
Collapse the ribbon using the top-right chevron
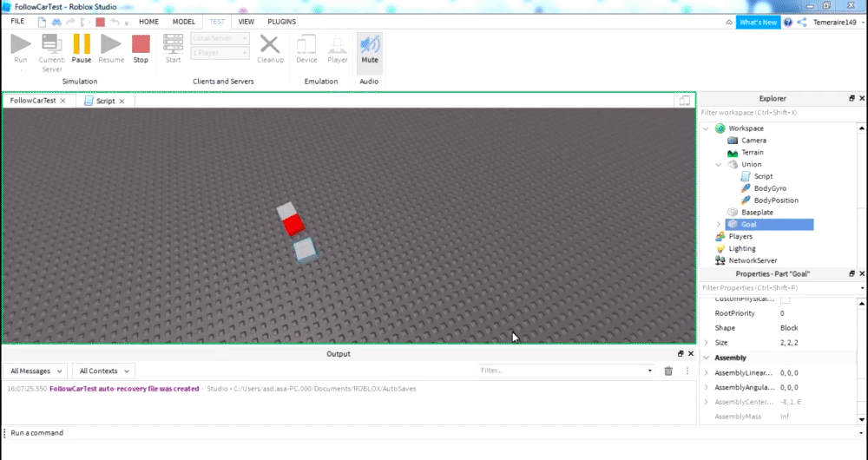pos(729,23)
